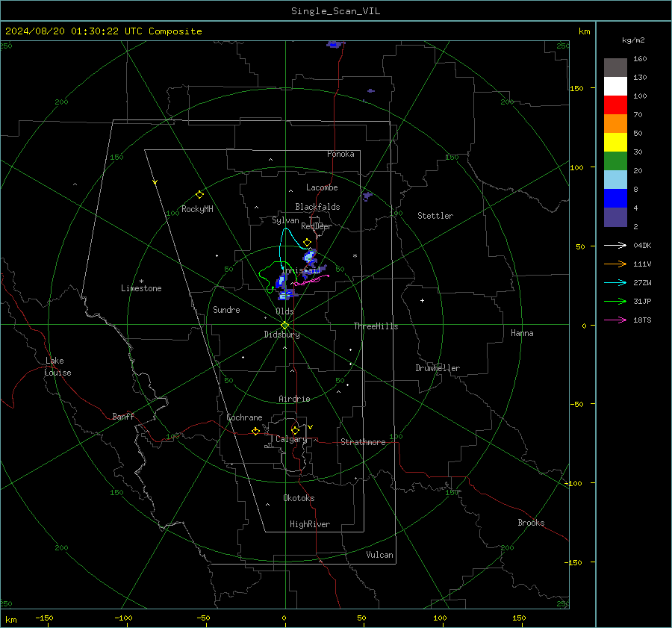This screenshot has width=672, height=628.
Task: Click the orange 50-70 color swatch
Action: pyautogui.click(x=615, y=124)
